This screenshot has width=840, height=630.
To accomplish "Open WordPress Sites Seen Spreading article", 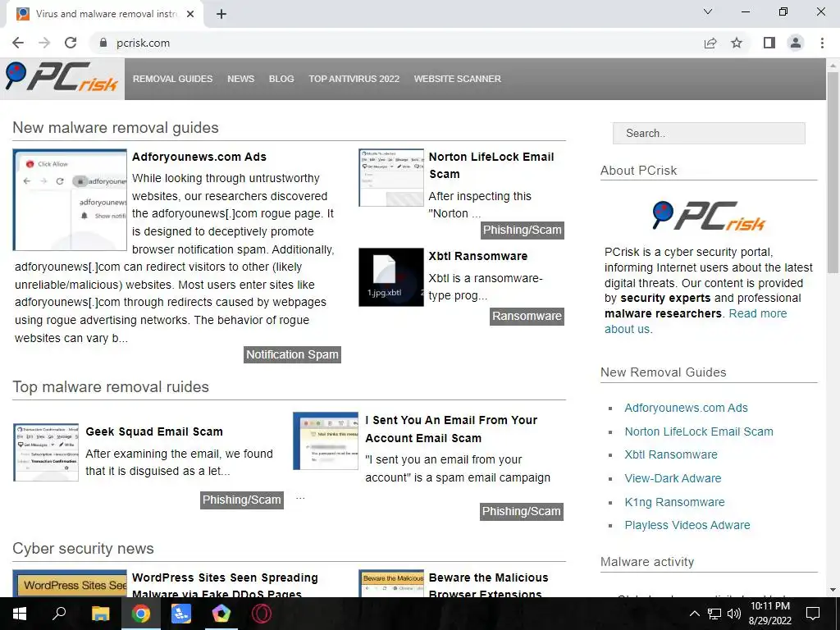I will (225, 586).
